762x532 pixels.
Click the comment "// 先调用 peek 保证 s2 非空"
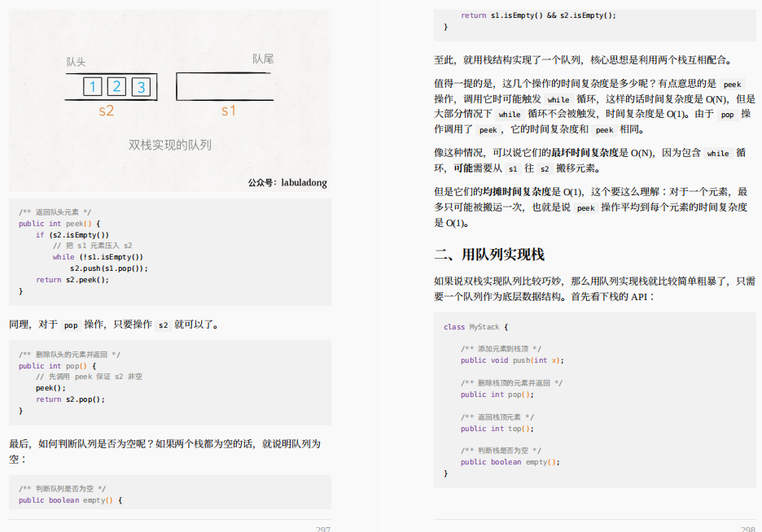(89, 377)
